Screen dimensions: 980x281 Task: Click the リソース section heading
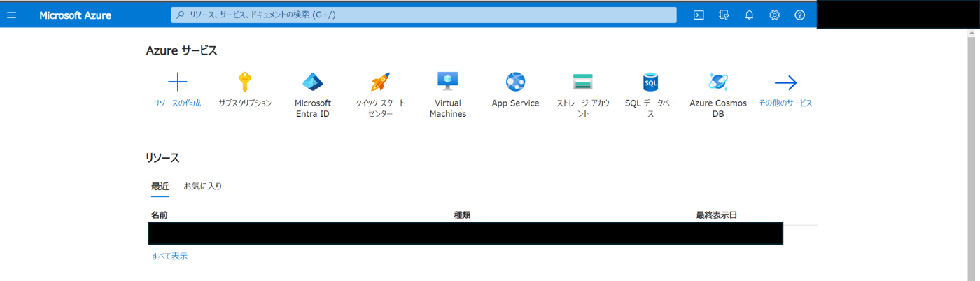point(162,157)
